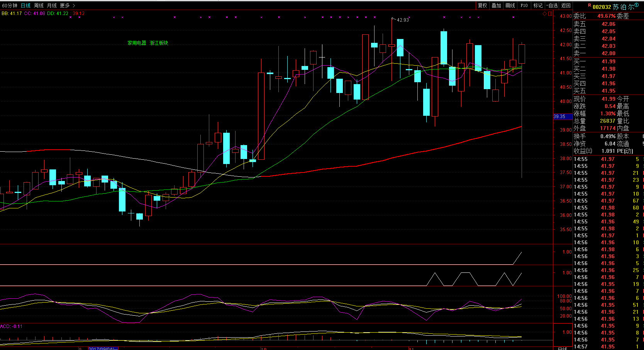Switch to 月线 monthly chart
Viewport: 644px width, 350px height.
pyautogui.click(x=52, y=5)
